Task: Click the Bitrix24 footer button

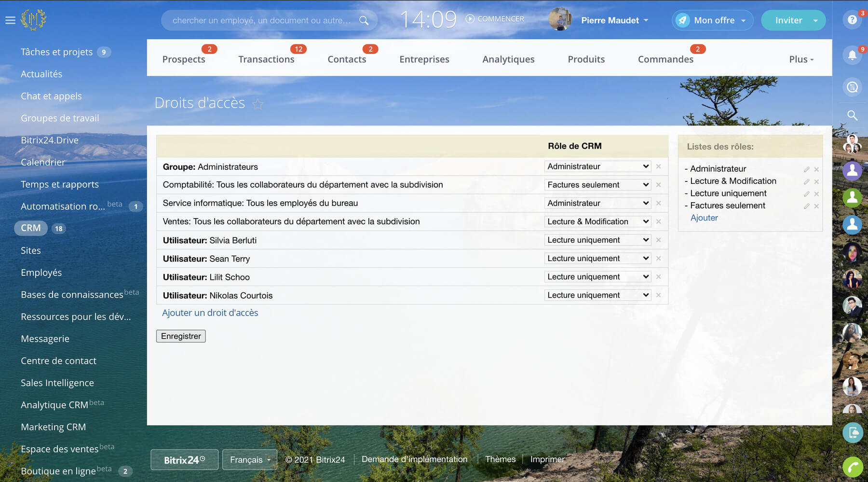Action: [184, 460]
